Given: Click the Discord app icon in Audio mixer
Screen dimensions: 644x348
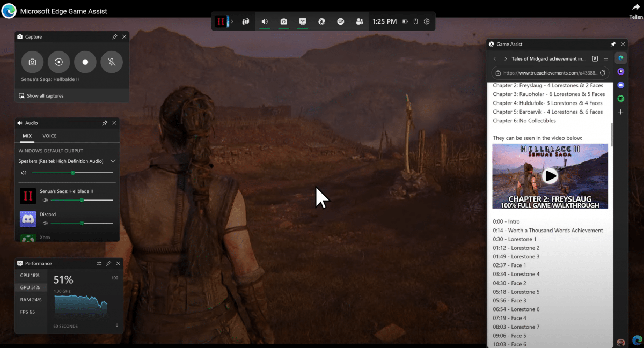Looking at the screenshot, I should [x=28, y=219].
